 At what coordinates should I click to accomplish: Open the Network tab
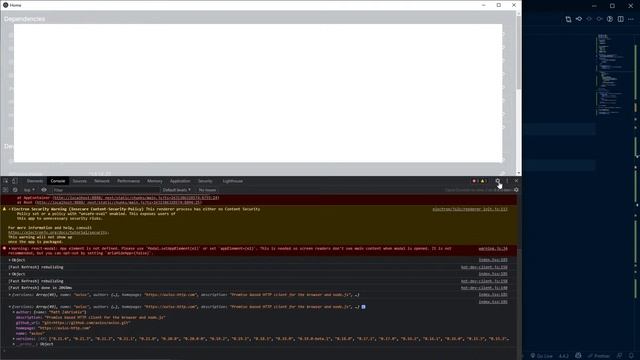pyautogui.click(x=102, y=181)
